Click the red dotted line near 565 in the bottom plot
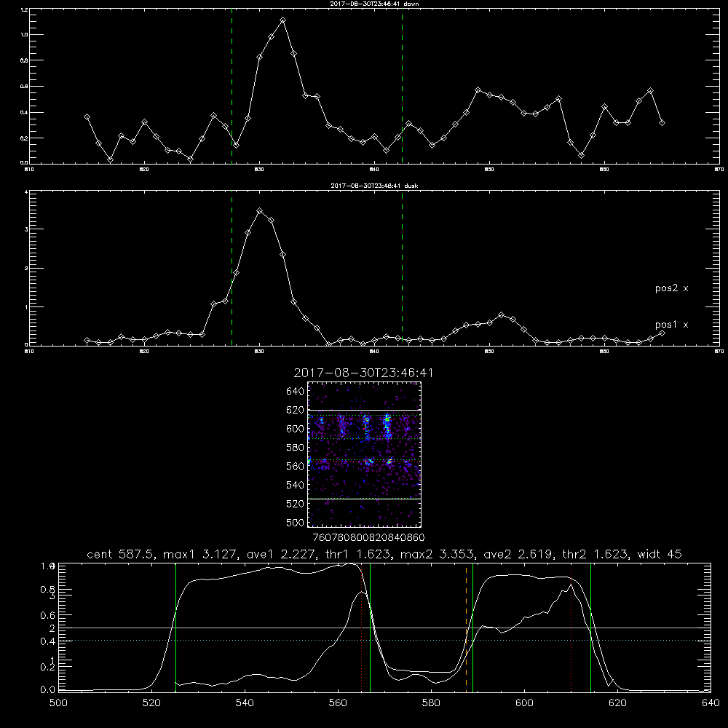Viewport: 728px width, 728px height. click(x=361, y=628)
